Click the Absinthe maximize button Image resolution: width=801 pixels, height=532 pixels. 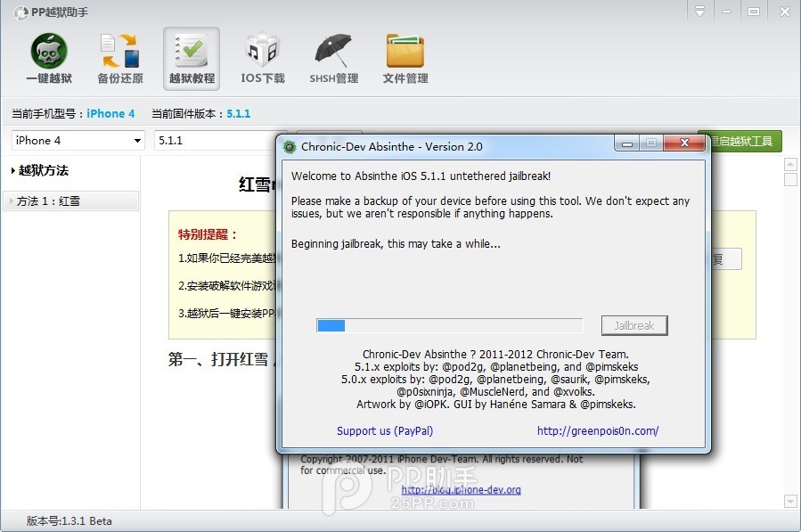point(651,143)
